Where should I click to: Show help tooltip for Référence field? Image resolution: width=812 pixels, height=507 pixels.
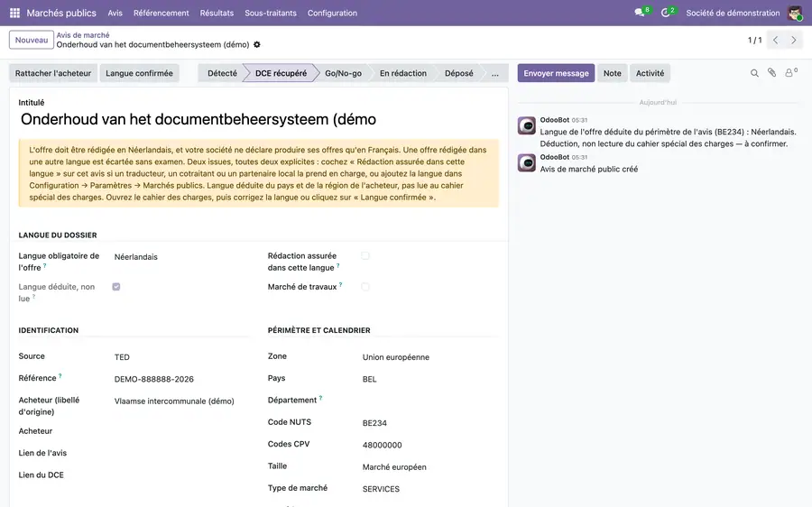60,376
